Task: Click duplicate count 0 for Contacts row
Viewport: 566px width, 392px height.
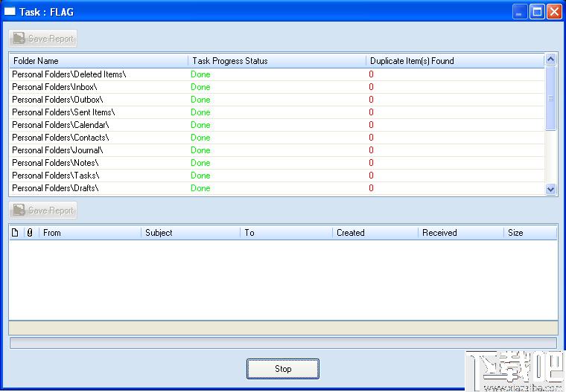Action: pos(371,138)
